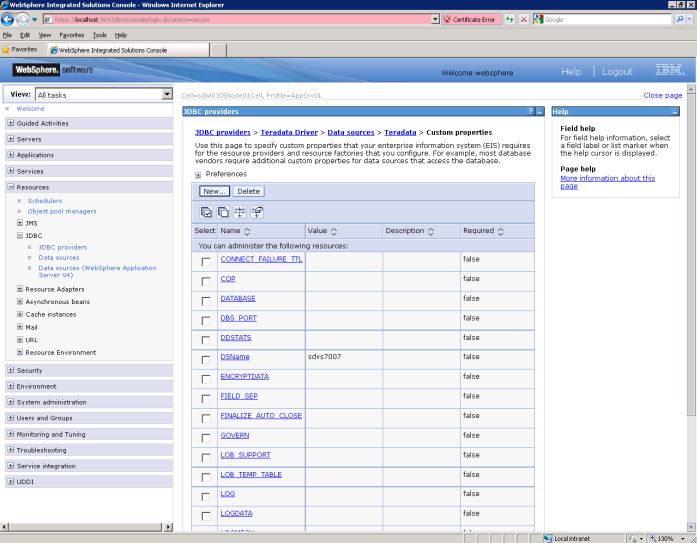Click the search magnifier icon

coord(680,20)
